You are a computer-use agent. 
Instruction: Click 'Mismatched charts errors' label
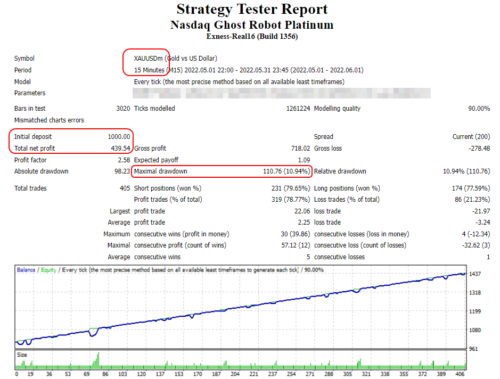point(49,120)
